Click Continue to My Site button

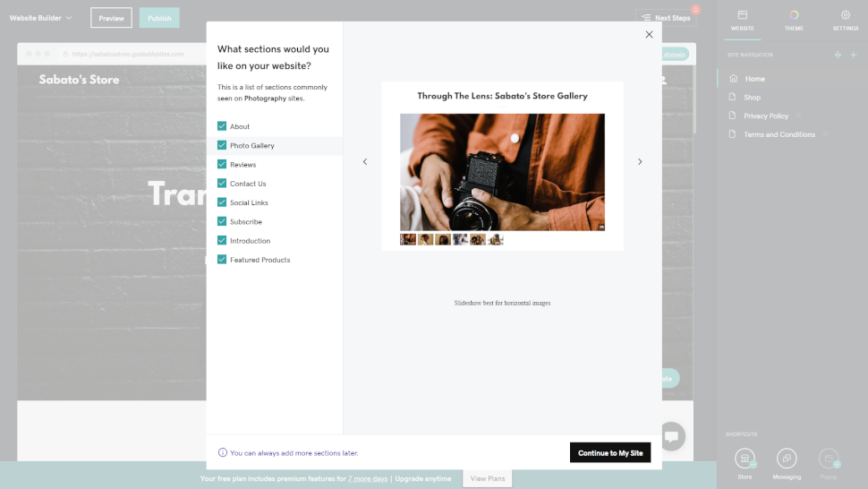[610, 453]
